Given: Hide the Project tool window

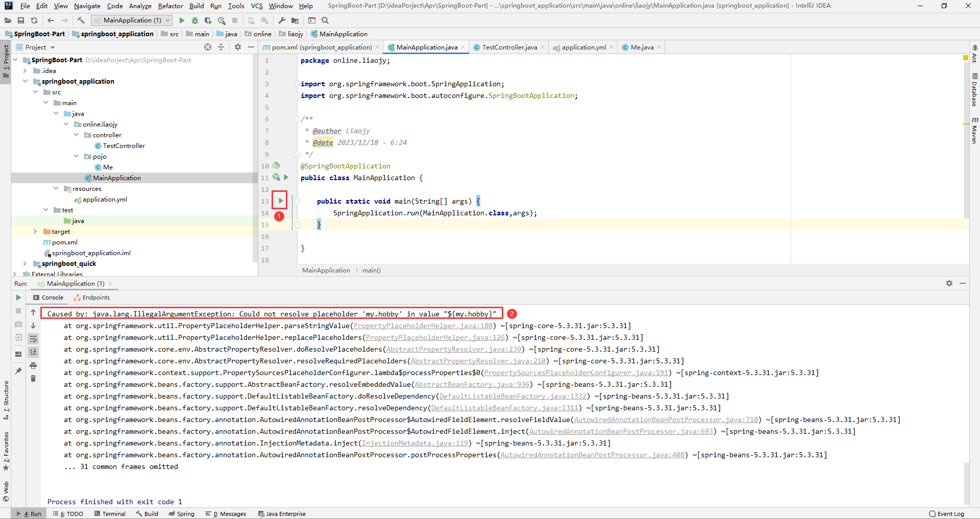Looking at the screenshot, I should click(x=251, y=47).
